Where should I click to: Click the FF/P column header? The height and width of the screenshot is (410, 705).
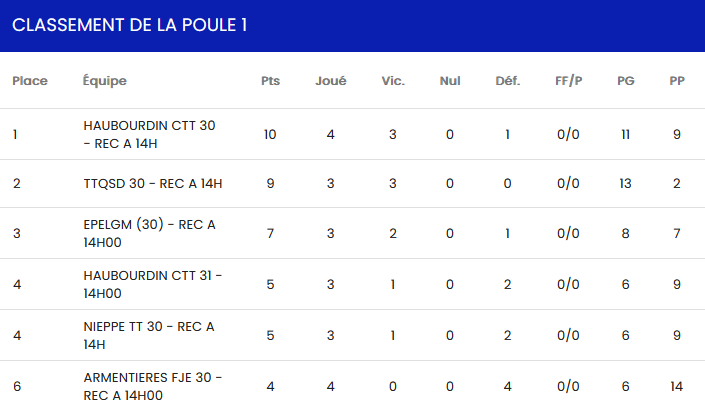[x=569, y=81]
